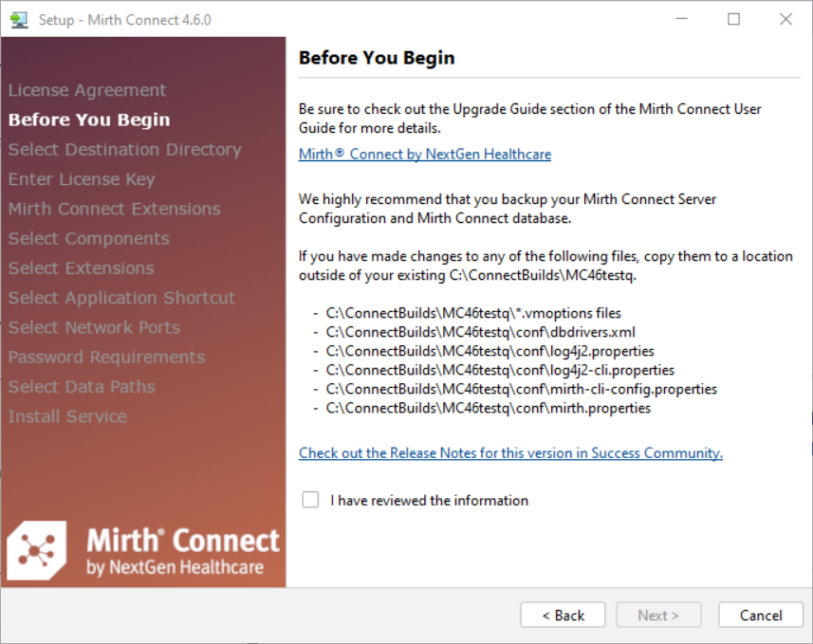813x644 pixels.
Task: Maximize the setup window
Action: tap(733, 19)
